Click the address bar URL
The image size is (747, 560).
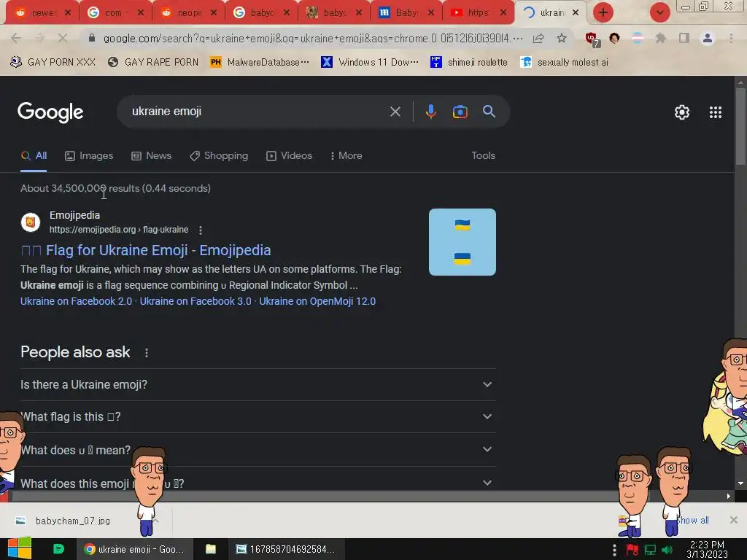pos(313,38)
